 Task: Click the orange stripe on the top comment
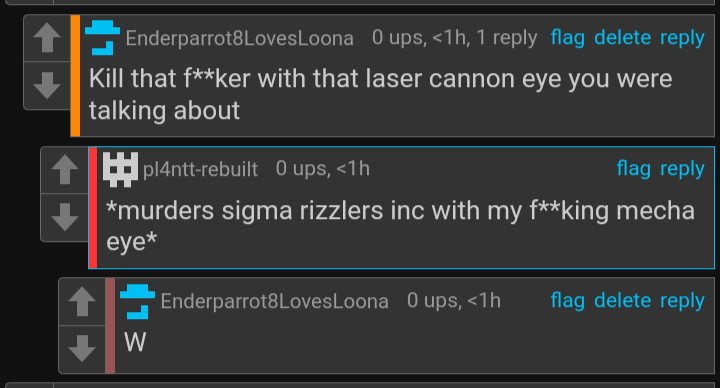[75, 76]
